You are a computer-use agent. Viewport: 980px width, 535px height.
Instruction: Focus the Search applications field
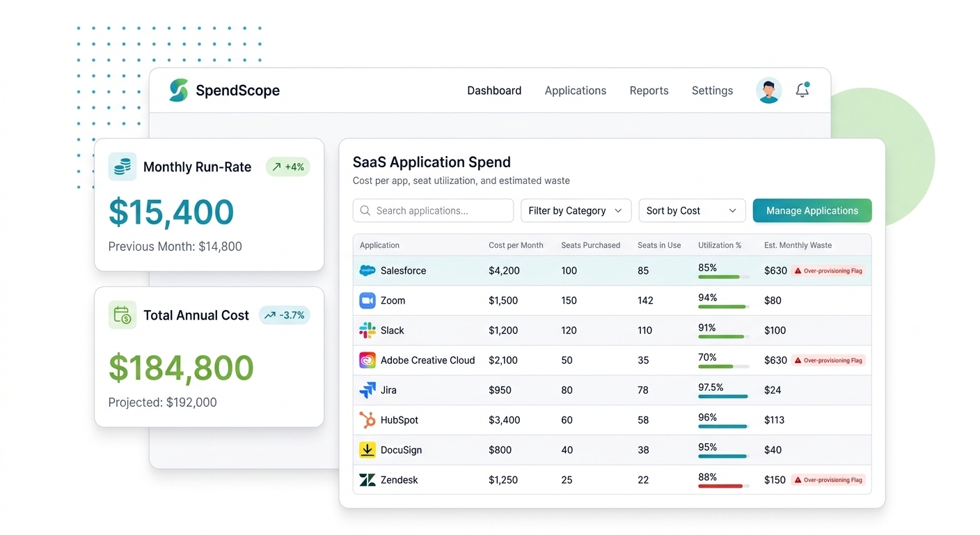[433, 210]
